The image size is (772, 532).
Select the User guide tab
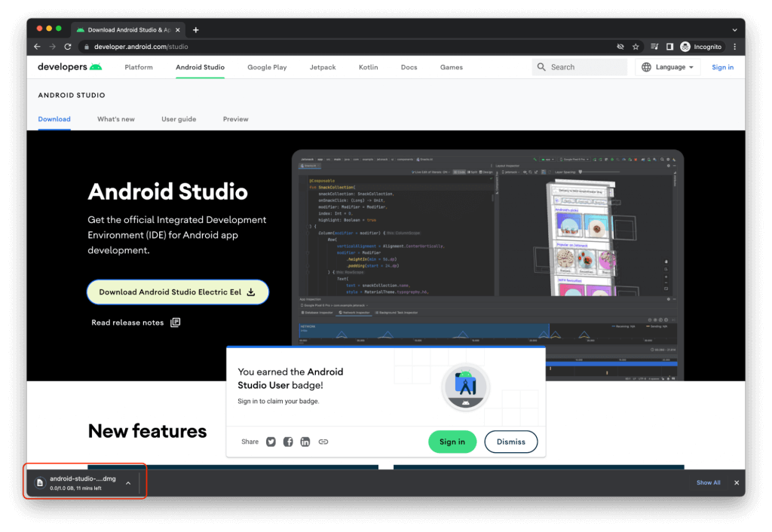click(x=179, y=119)
